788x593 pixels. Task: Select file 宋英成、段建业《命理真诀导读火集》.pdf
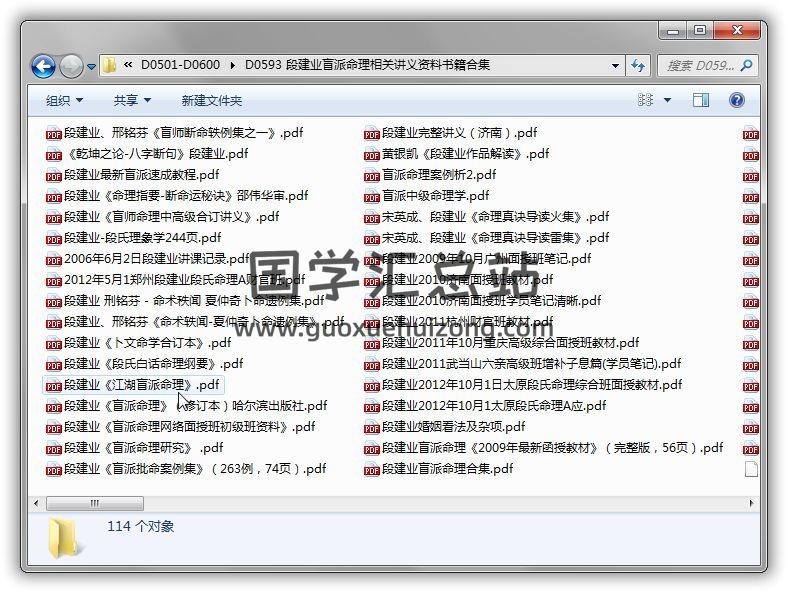[486, 217]
